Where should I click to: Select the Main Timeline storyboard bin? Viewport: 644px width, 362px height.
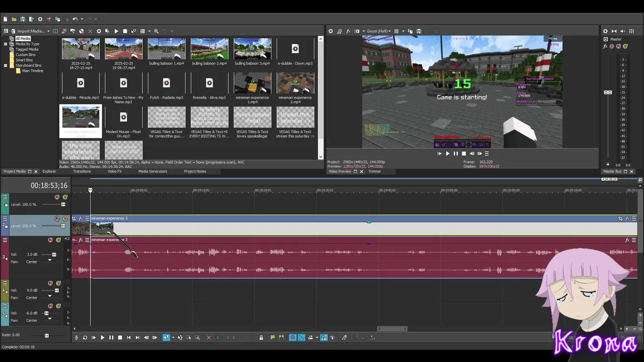(x=32, y=71)
